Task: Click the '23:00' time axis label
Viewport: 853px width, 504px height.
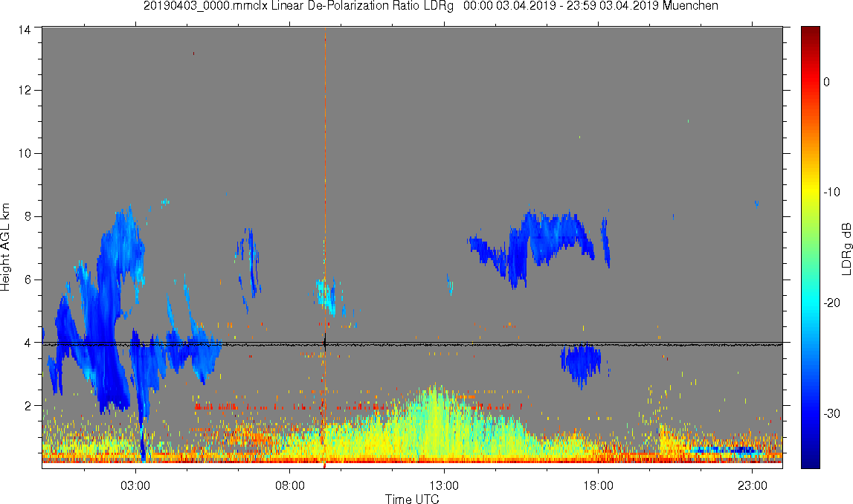Action: [753, 485]
